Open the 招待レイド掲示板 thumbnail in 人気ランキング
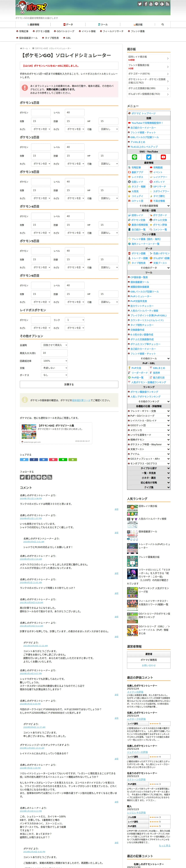 click(x=132, y=510)
